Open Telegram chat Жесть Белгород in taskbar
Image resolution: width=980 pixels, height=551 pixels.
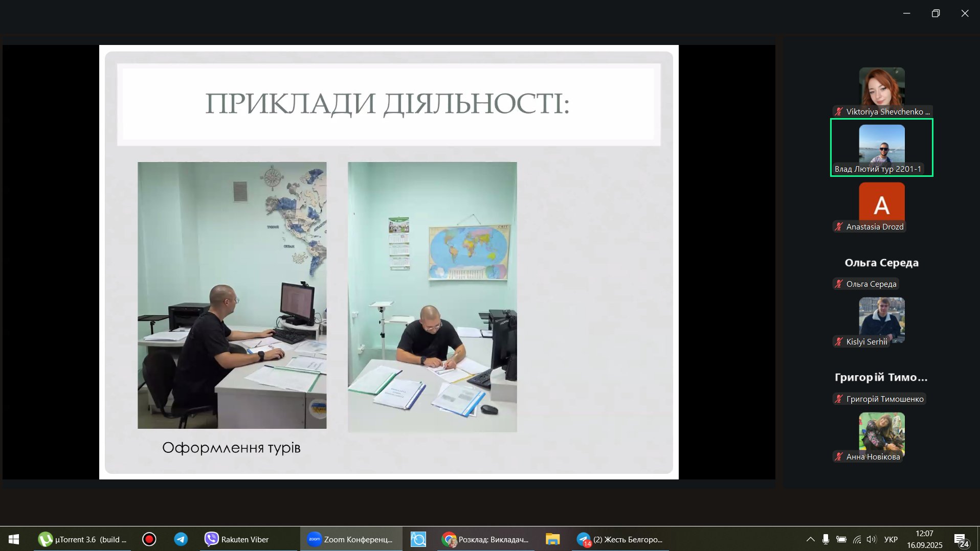pyautogui.click(x=619, y=539)
